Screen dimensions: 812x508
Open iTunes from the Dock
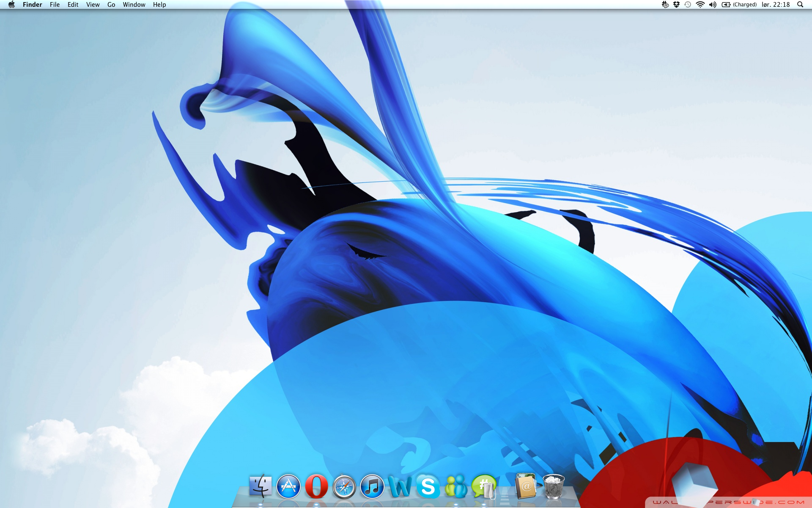372,486
